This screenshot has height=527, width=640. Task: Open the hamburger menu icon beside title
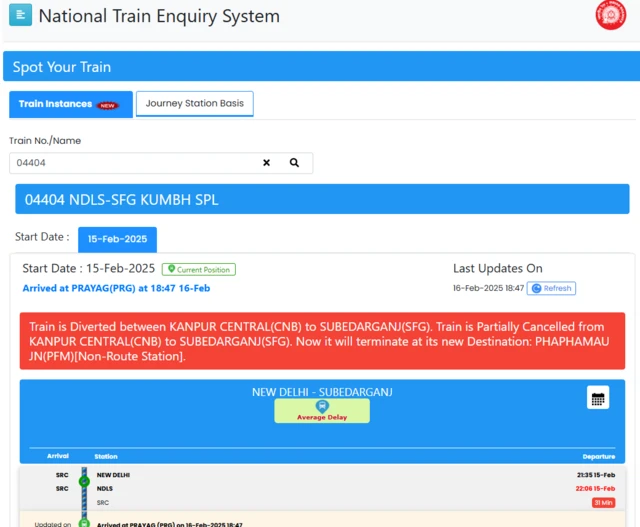20,15
